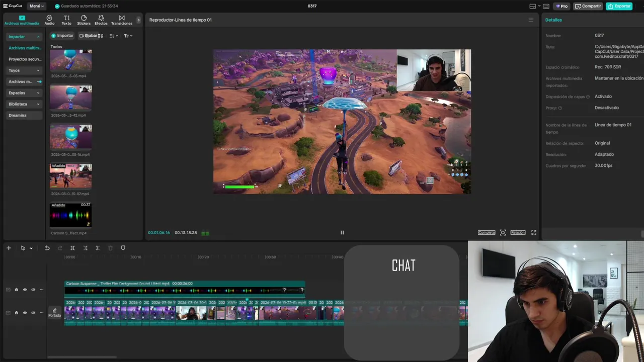
Task: Undo the last action
Action: (47, 248)
